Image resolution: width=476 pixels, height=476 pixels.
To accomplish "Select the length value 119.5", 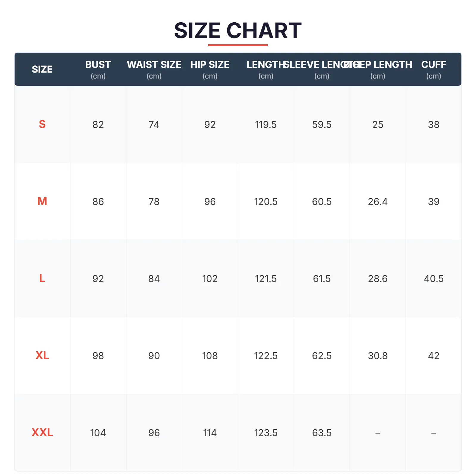I will pyautogui.click(x=266, y=124).
